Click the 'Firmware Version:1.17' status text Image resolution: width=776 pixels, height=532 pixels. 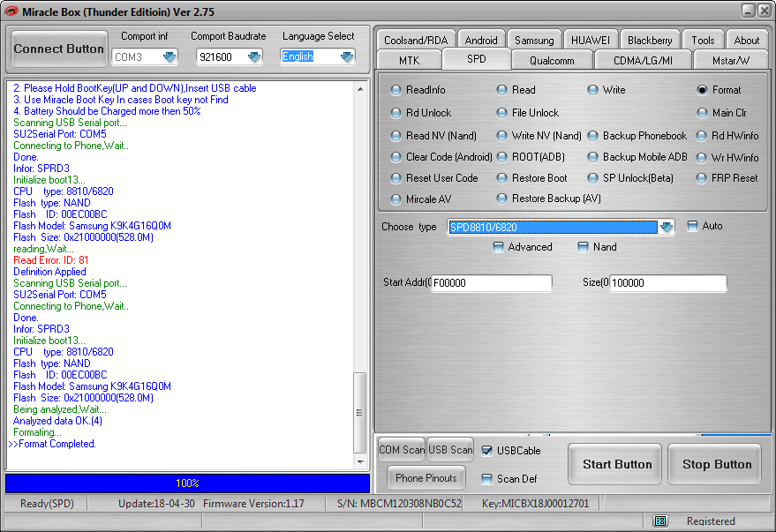tap(253, 504)
